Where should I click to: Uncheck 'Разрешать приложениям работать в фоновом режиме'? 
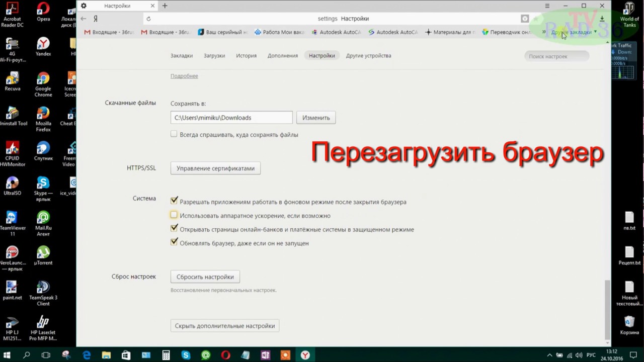click(x=174, y=201)
